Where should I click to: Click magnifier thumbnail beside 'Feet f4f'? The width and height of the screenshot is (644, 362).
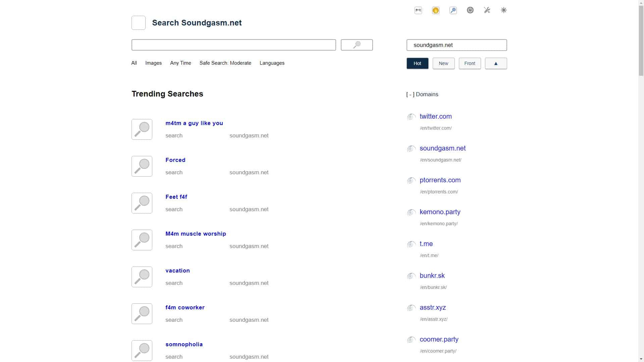pyautogui.click(x=142, y=203)
